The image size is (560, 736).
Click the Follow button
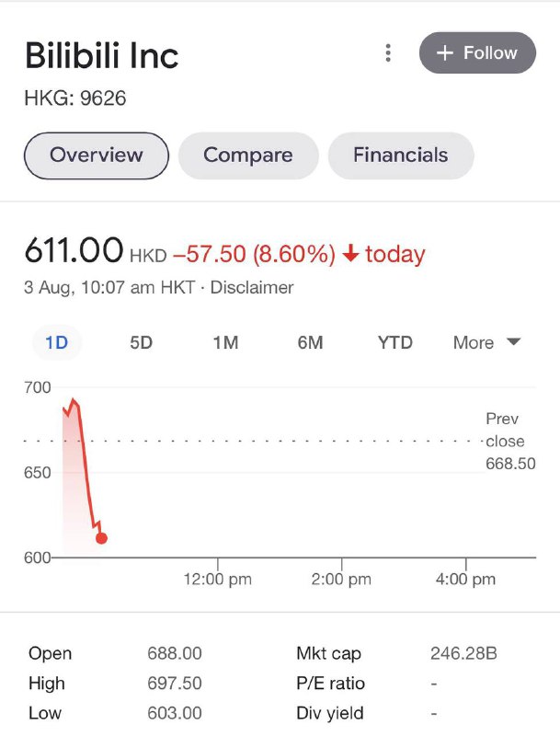pos(477,52)
